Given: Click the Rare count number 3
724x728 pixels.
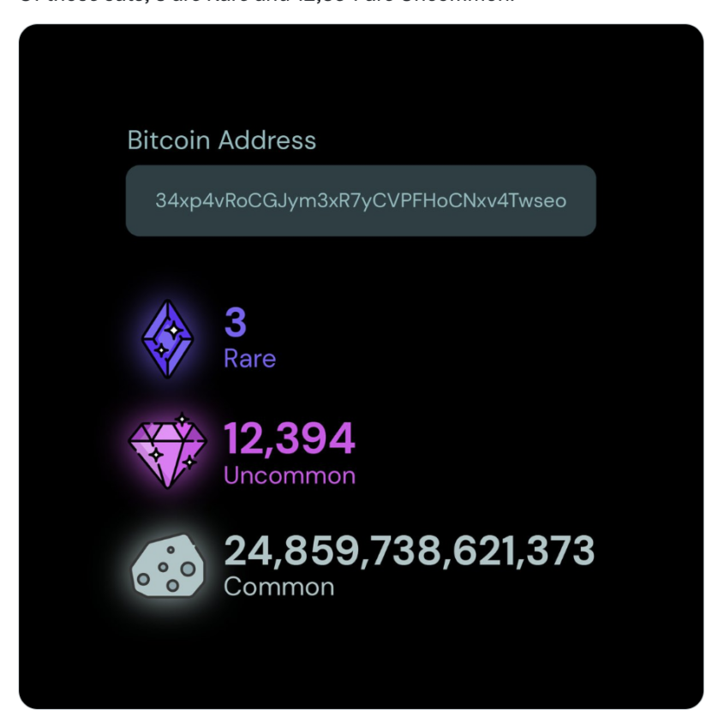Looking at the screenshot, I should tap(236, 323).
